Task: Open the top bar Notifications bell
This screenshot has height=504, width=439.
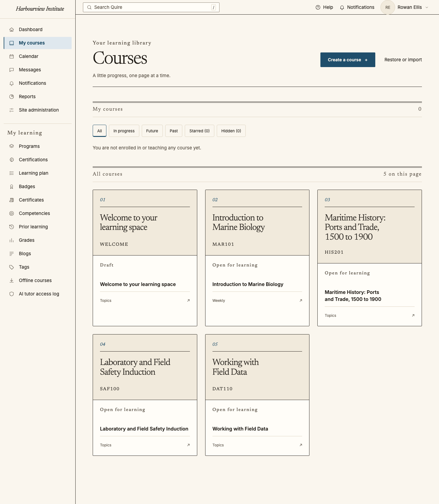Action: [x=342, y=7]
